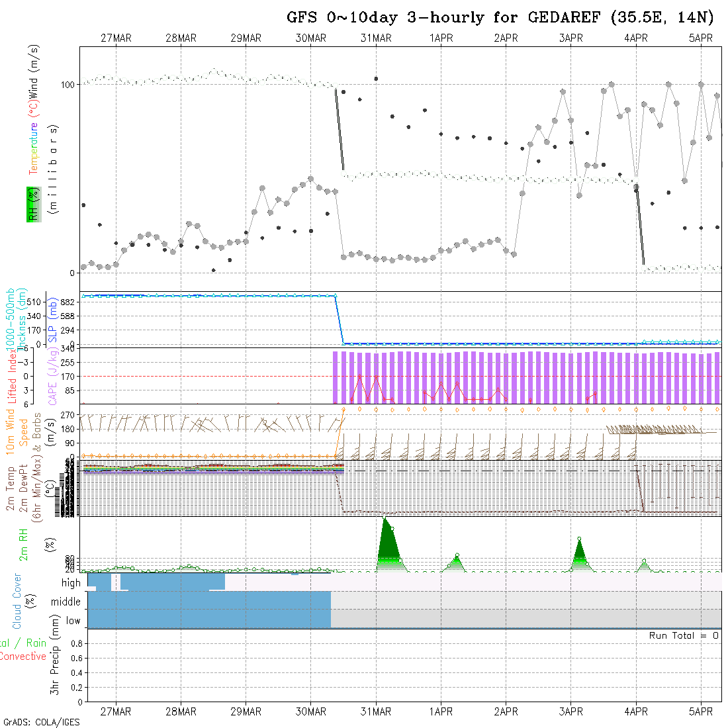The width and height of the screenshot is (728, 728).
Task: Select the "255" CAPE tick value
Action: (x=68, y=363)
